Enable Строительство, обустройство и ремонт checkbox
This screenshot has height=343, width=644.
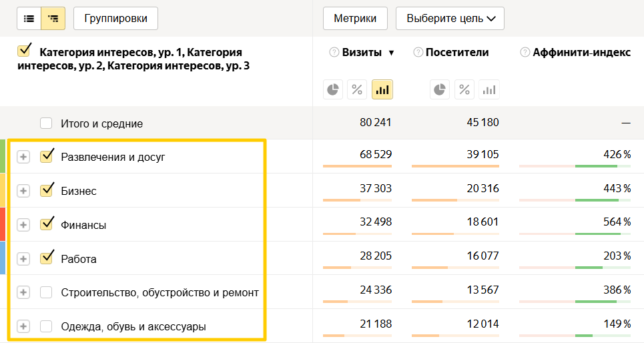tap(46, 292)
